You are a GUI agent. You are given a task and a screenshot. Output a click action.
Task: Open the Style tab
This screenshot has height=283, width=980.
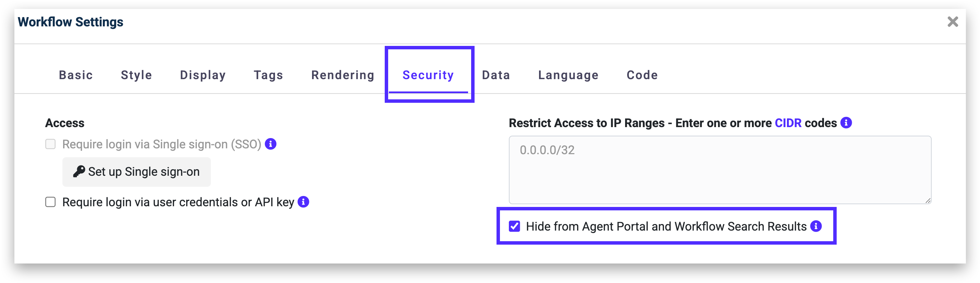(x=136, y=75)
